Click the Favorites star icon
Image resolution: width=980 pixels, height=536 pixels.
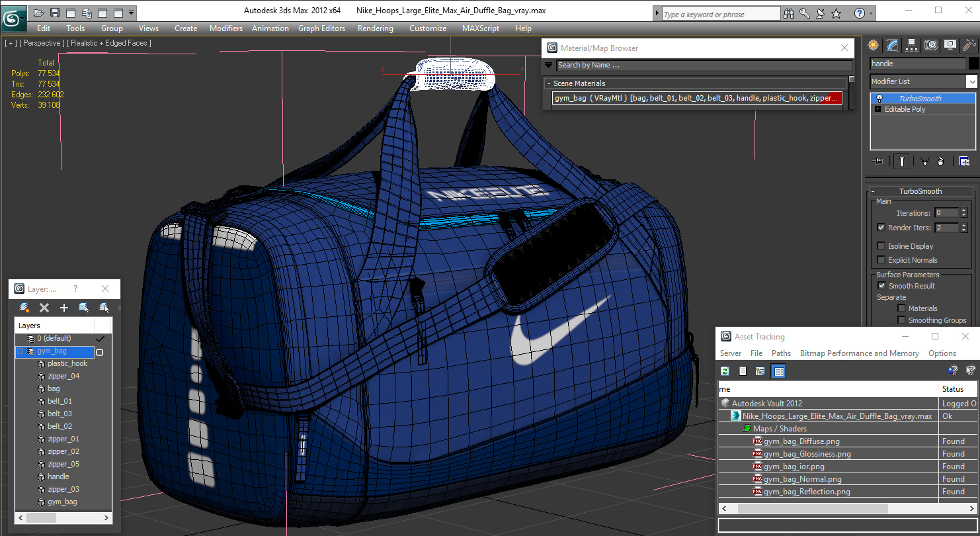(836, 13)
